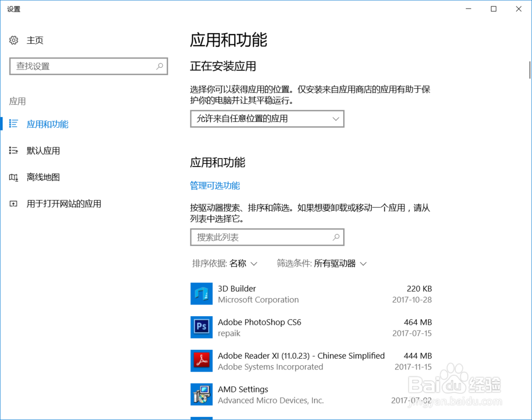Click the 2017-11-15 install date

[x=413, y=367]
